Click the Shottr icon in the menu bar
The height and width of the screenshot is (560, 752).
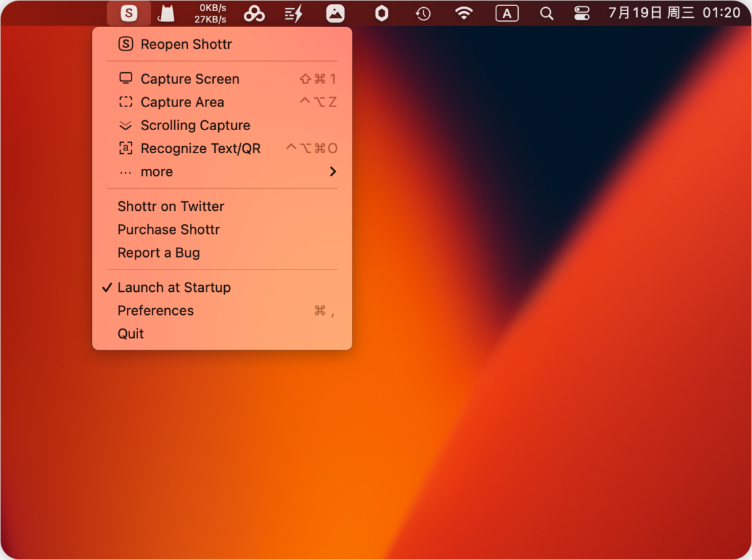click(x=129, y=13)
